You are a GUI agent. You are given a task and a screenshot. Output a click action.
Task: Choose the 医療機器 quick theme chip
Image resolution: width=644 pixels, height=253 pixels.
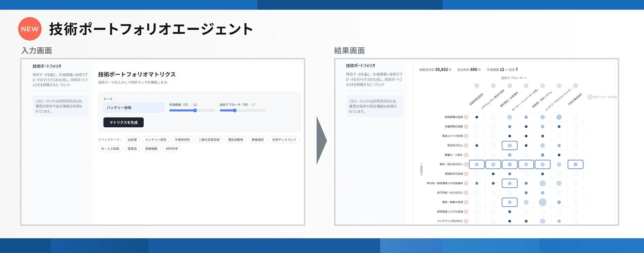[x=151, y=149]
